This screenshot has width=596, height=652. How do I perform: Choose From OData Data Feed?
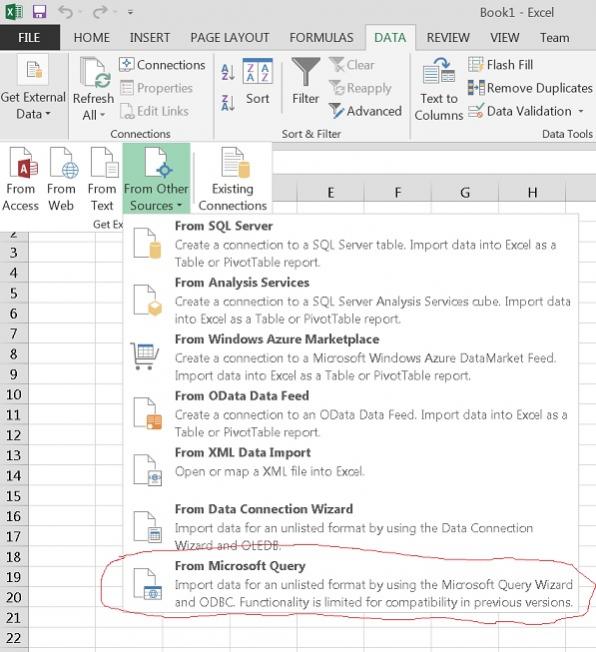[x=351, y=413]
